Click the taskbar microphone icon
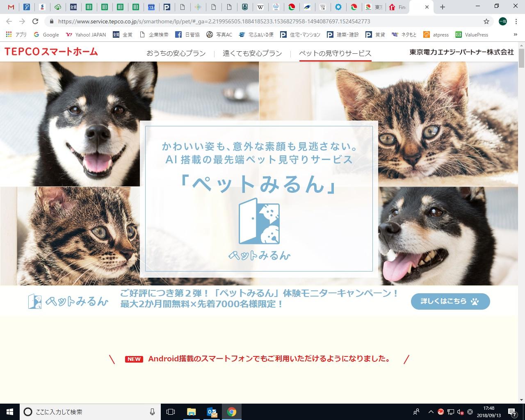 coord(152,412)
